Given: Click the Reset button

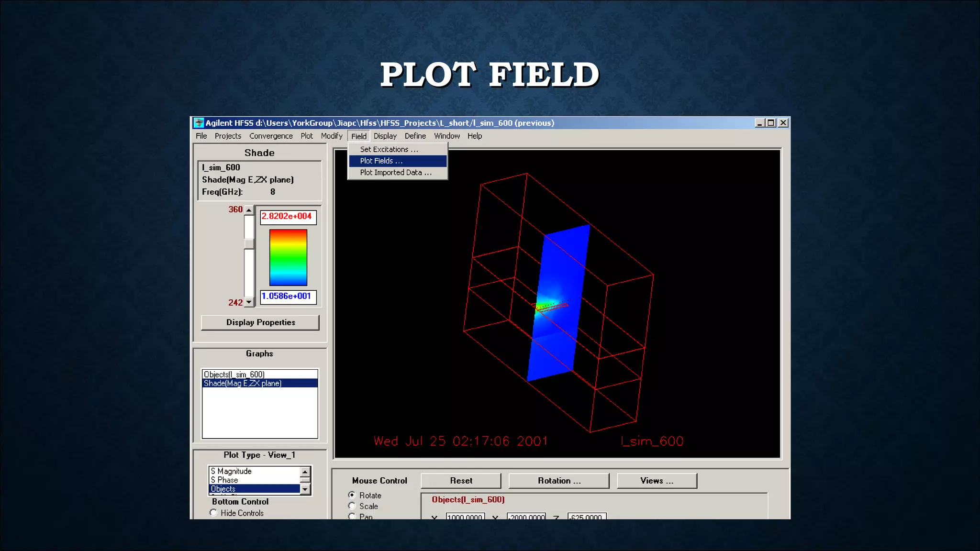Looking at the screenshot, I should [x=461, y=481].
